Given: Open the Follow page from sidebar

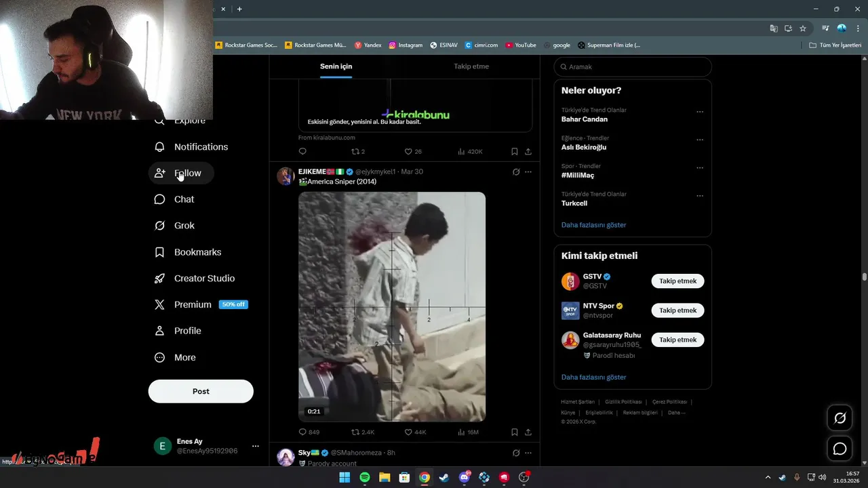Looking at the screenshot, I should 181,174.
